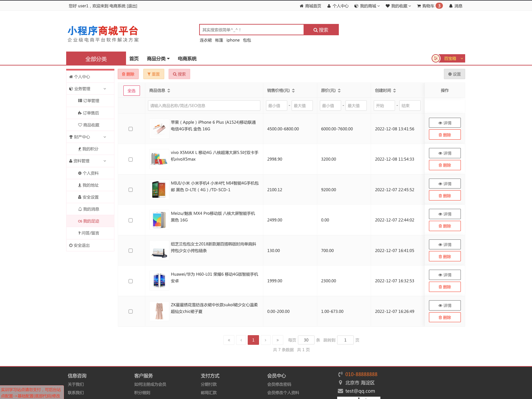Open 订单售后 sidebar item
Screen dimensions: 532x399
click(90, 113)
